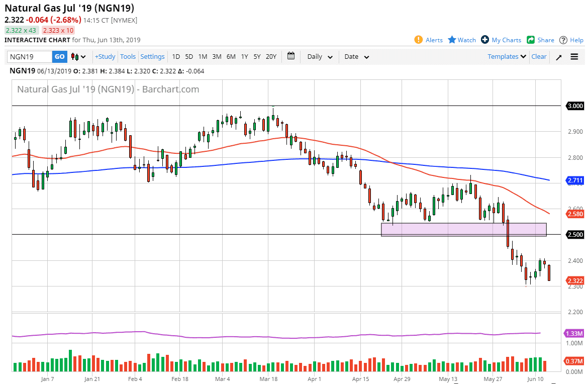Screen dimensions: 588x384
Task: Click the blue GO button
Action: 59,57
